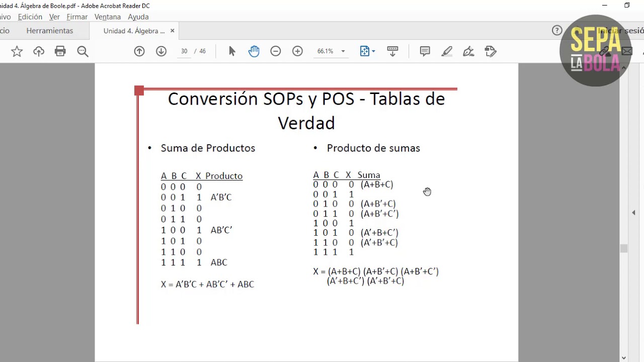Screen dimensions: 644x362
Task: Click the 'Producto de sumas' heading
Action: pyautogui.click(x=373, y=148)
